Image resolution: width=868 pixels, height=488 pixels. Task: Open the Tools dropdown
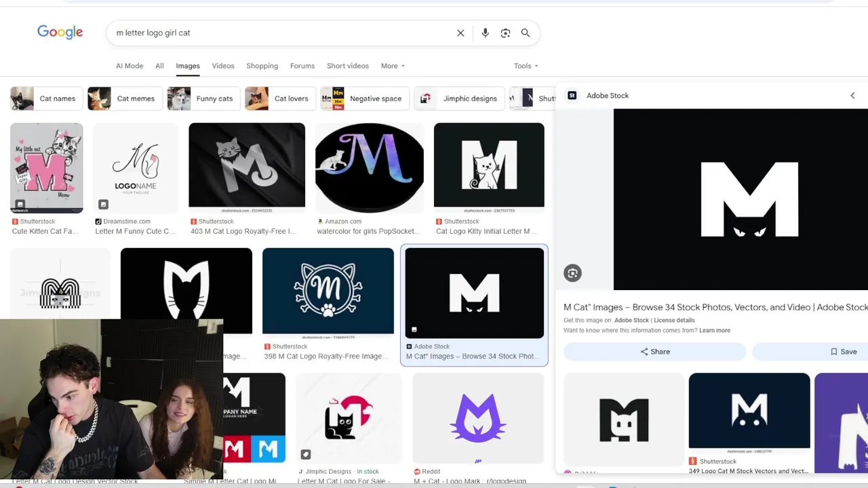(x=526, y=66)
